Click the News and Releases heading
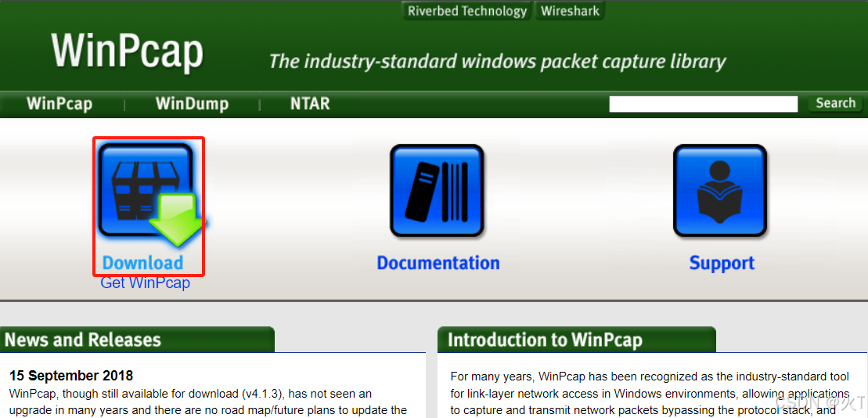Viewport: 868px width, 418px height. (82, 340)
